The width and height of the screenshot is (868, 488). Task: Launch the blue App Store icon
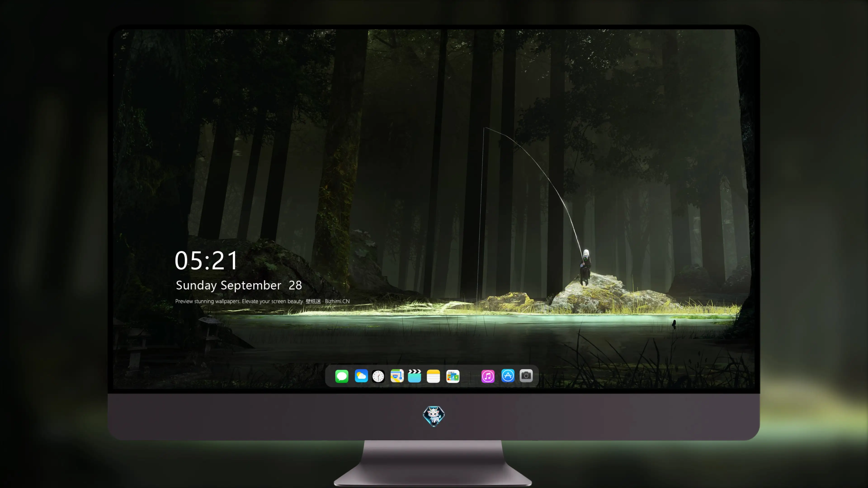pos(508,375)
